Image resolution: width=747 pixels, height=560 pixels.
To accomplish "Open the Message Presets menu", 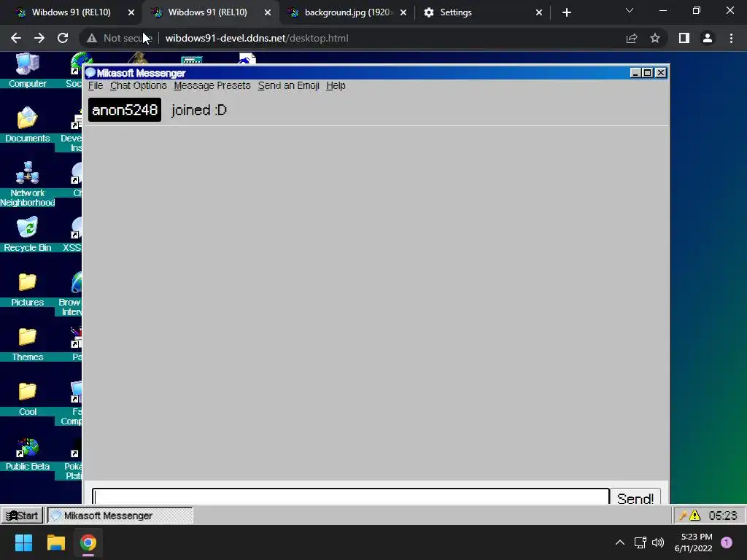I will coord(212,86).
